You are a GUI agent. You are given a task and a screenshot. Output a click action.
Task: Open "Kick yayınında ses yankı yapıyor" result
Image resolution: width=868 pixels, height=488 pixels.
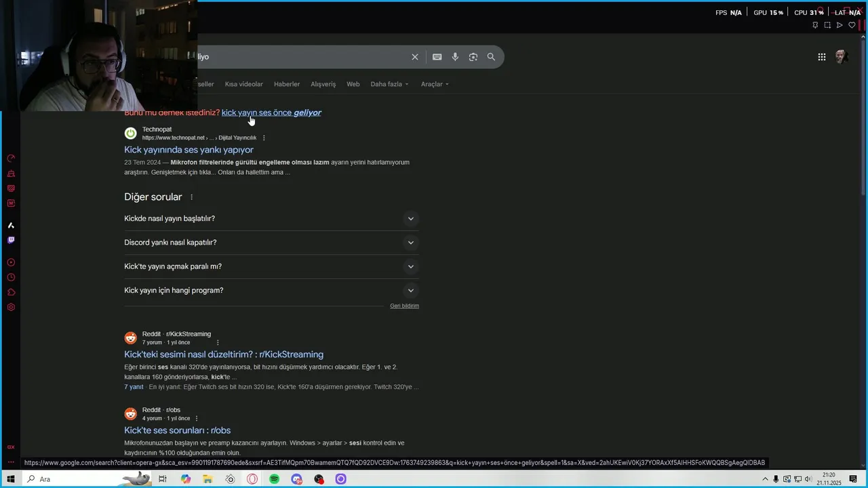(x=189, y=150)
